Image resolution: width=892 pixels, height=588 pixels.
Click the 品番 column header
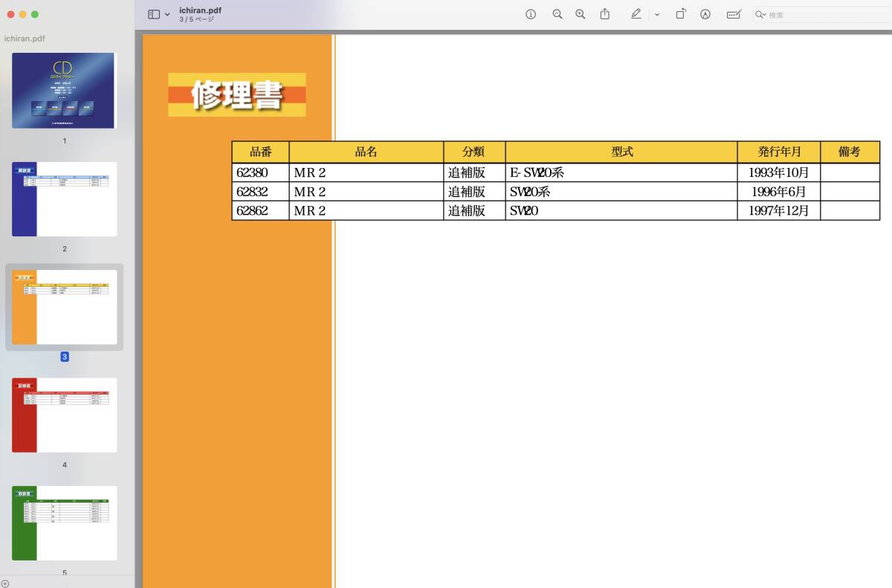point(260,152)
